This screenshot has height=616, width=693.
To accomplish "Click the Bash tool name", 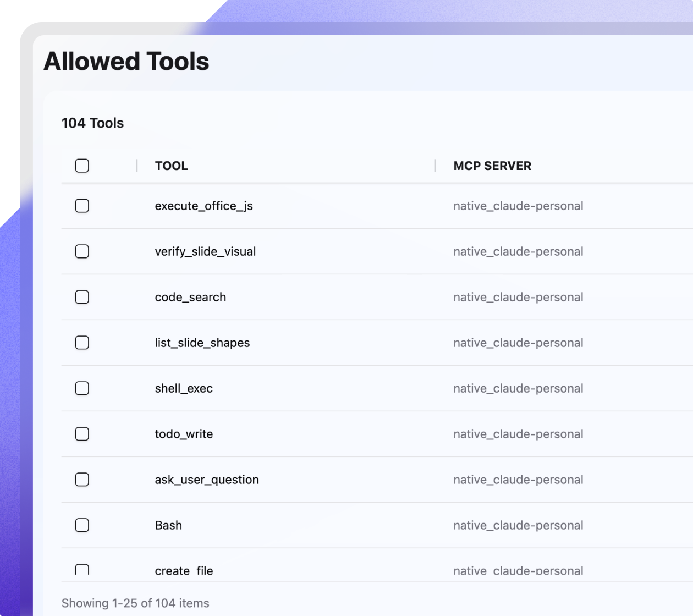I will pos(168,525).
